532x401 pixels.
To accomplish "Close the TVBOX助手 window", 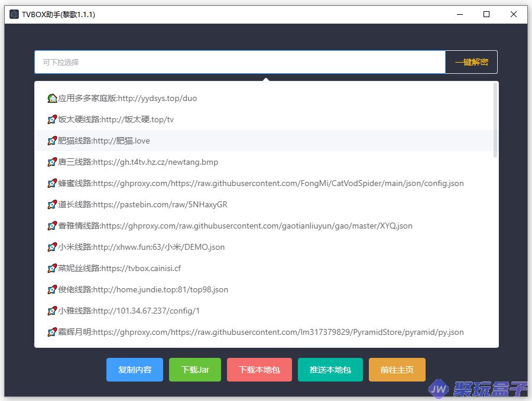I will point(514,14).
